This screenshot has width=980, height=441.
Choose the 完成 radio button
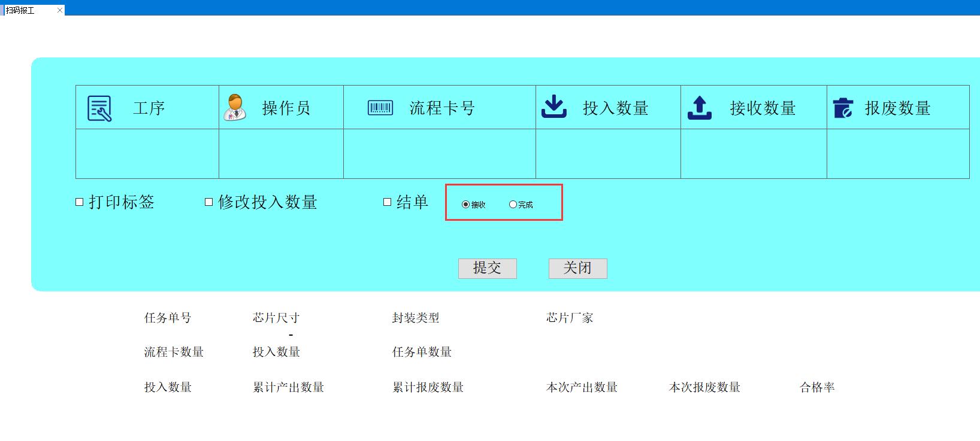click(x=513, y=205)
